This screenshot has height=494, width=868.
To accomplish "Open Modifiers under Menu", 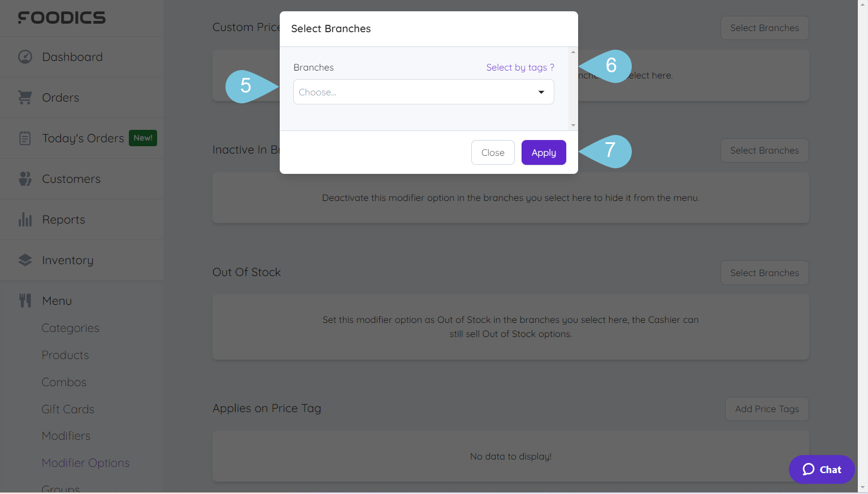I will pos(66,436).
